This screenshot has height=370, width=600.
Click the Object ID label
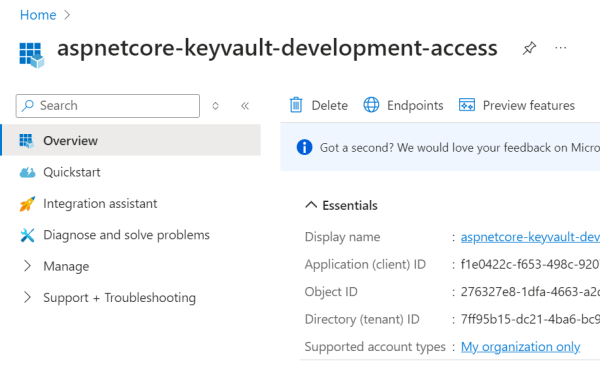pos(331,292)
